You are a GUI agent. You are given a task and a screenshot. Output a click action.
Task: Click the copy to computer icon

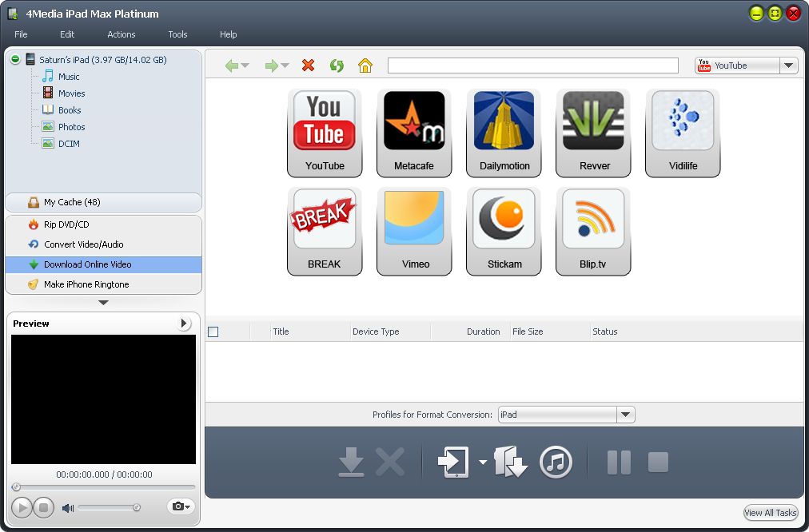click(x=510, y=462)
